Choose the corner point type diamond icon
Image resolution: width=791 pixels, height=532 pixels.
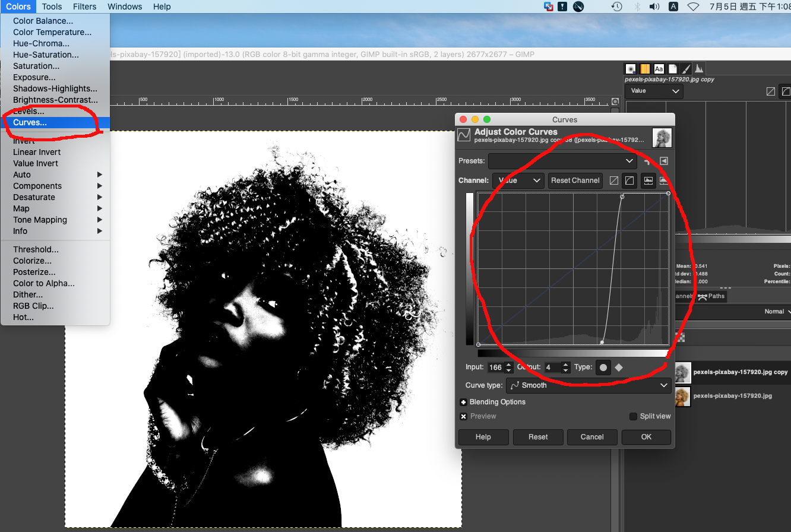pos(619,368)
